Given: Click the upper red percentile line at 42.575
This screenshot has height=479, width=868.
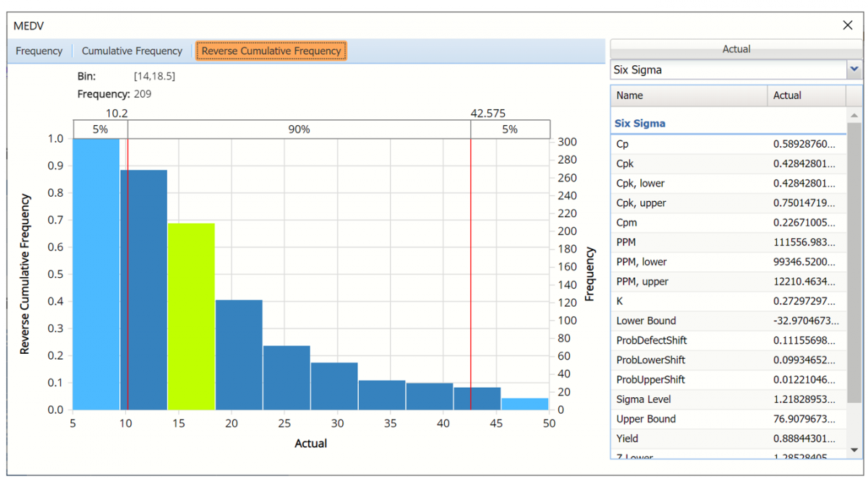Looking at the screenshot, I should [x=471, y=275].
